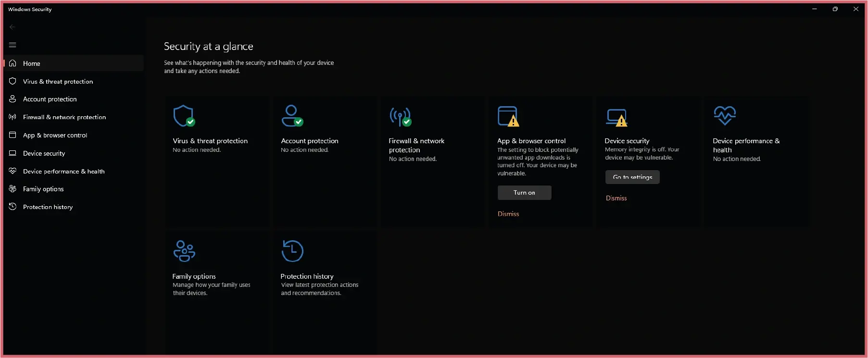Click the Turn on button
This screenshot has width=868, height=358.
tap(524, 193)
